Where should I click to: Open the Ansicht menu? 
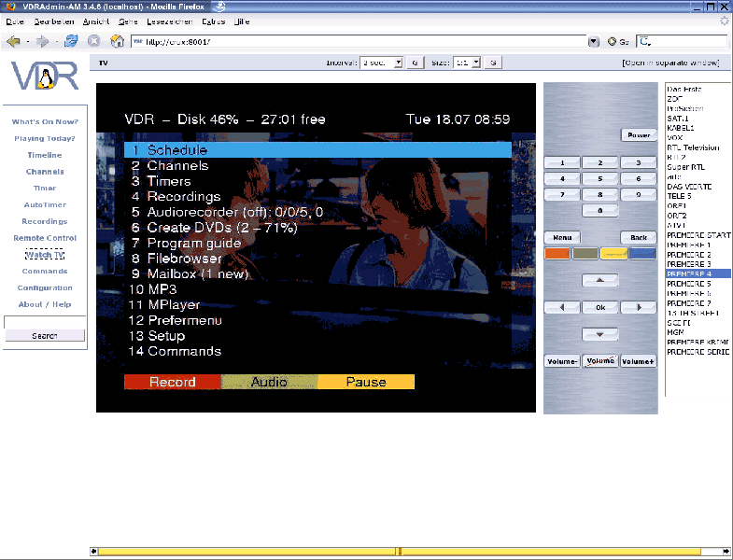point(96,21)
